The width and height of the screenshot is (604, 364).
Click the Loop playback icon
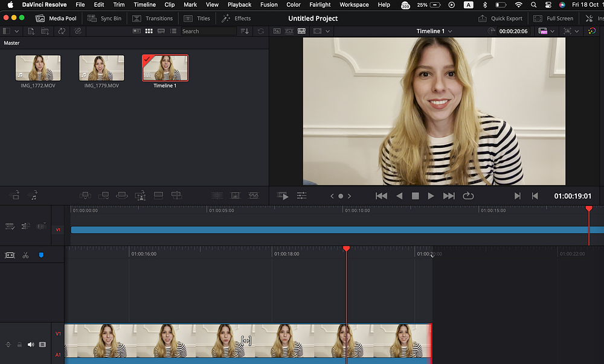pos(468,196)
